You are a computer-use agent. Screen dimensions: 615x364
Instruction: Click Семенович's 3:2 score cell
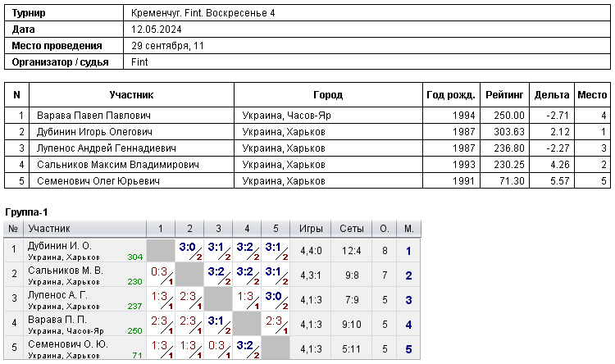[x=247, y=348]
